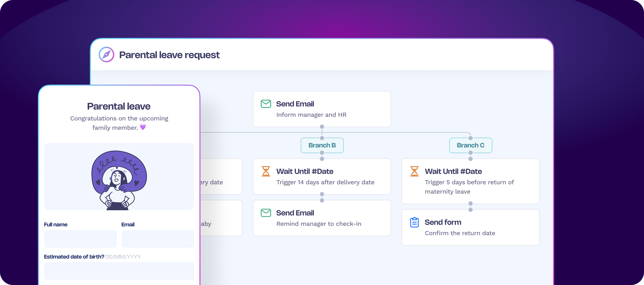
Task: Click the 'Inform manager and HR' text
Action: tap(311, 115)
